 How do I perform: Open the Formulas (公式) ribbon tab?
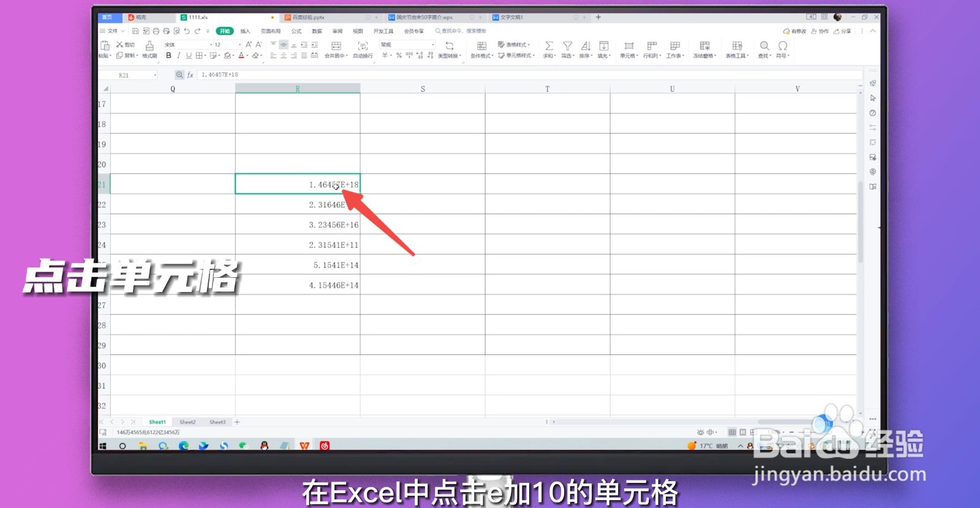tap(296, 31)
